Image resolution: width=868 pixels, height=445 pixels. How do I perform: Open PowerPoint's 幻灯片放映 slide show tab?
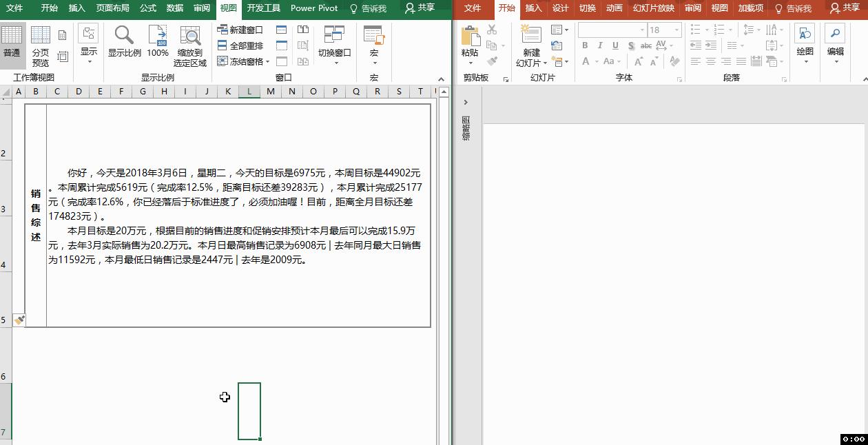tap(654, 8)
